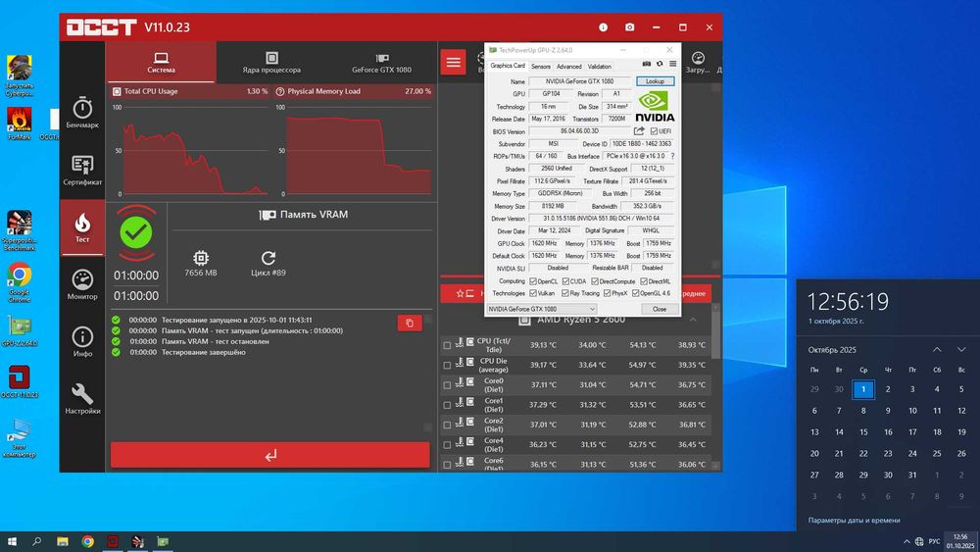Click the green test-passed checkmark icon

click(135, 233)
